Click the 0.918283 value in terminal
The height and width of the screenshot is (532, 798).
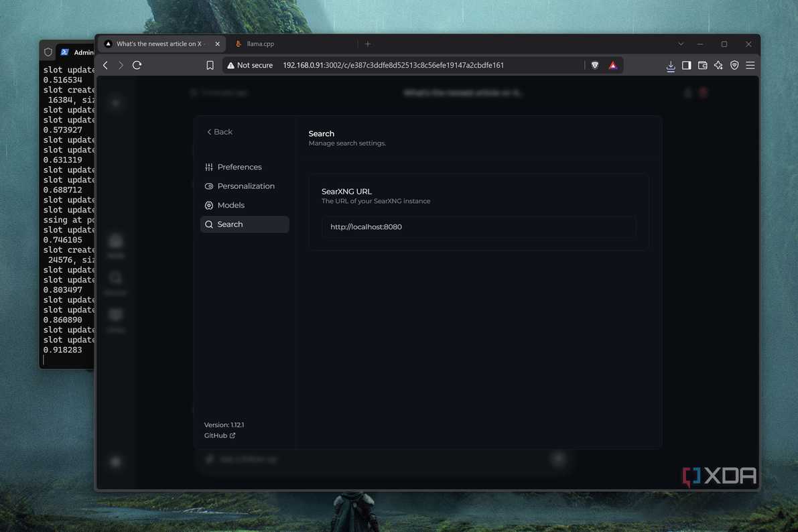coord(62,350)
